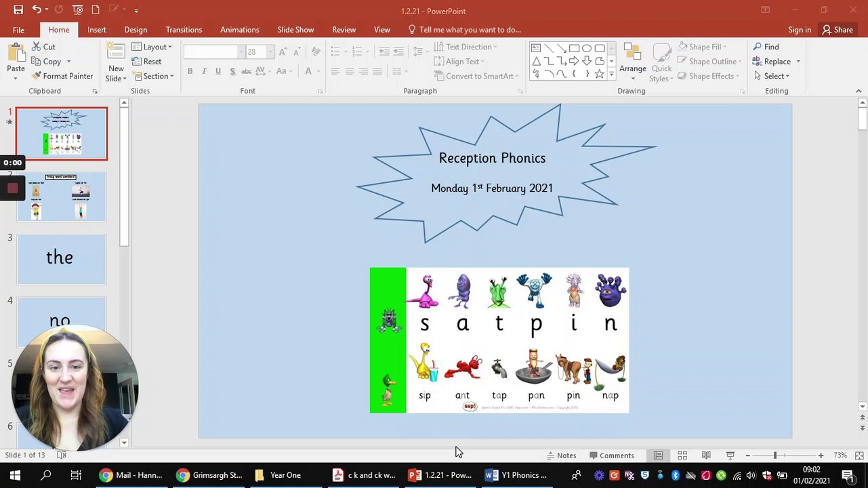Justify the paragraph text
The width and height of the screenshot is (868, 488).
click(377, 71)
